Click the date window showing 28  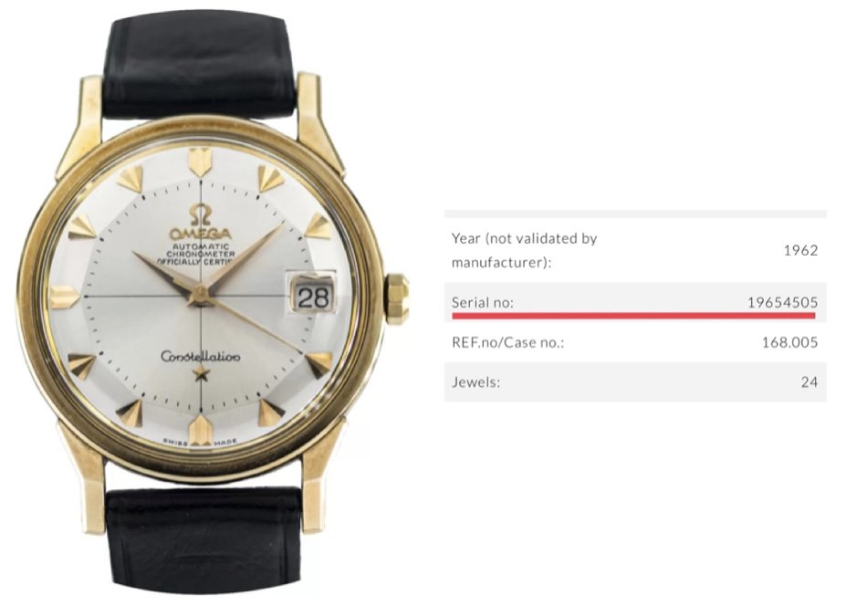tap(312, 295)
